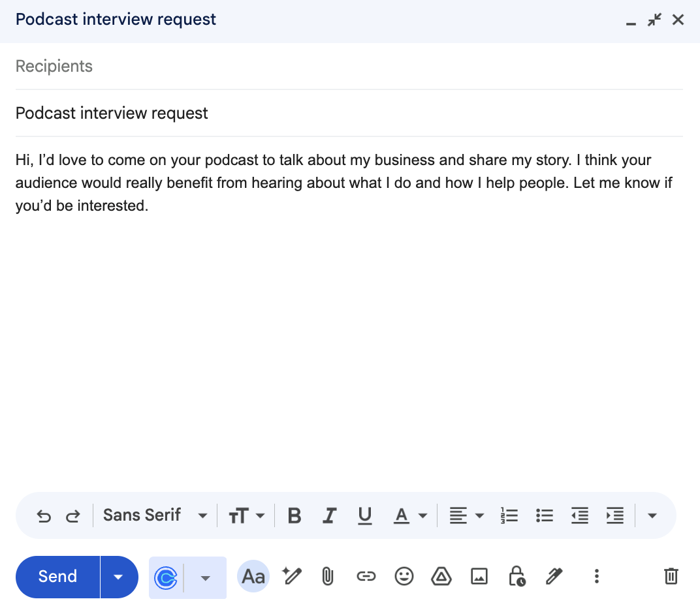This screenshot has width=700, height=612.
Task: Insert a bulleted list
Action: click(544, 516)
